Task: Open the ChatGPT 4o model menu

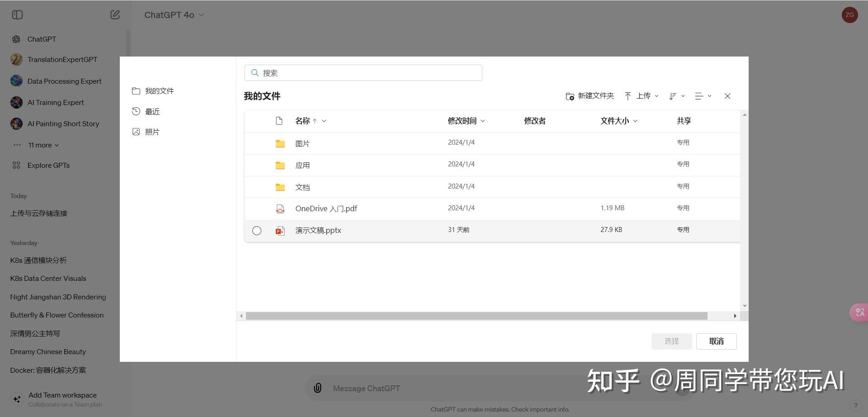Action: pyautogui.click(x=174, y=14)
